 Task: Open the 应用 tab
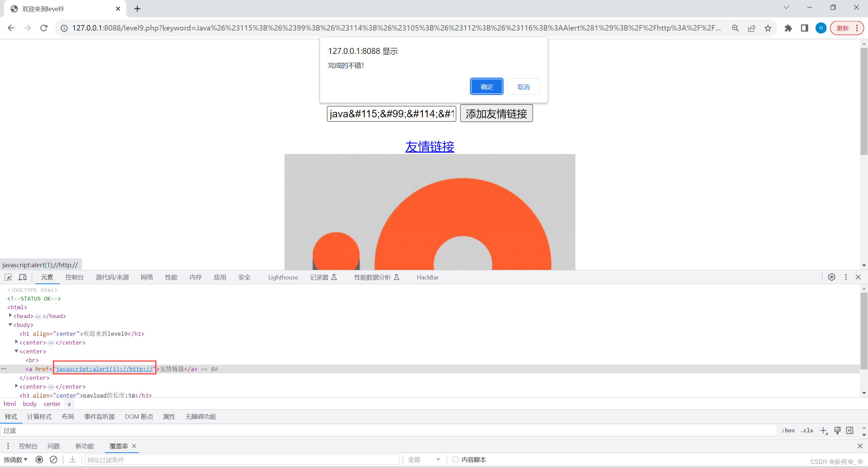click(220, 277)
